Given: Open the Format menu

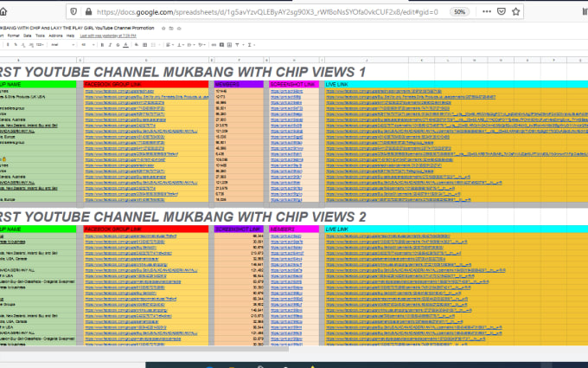Looking at the screenshot, I should 11,36.
